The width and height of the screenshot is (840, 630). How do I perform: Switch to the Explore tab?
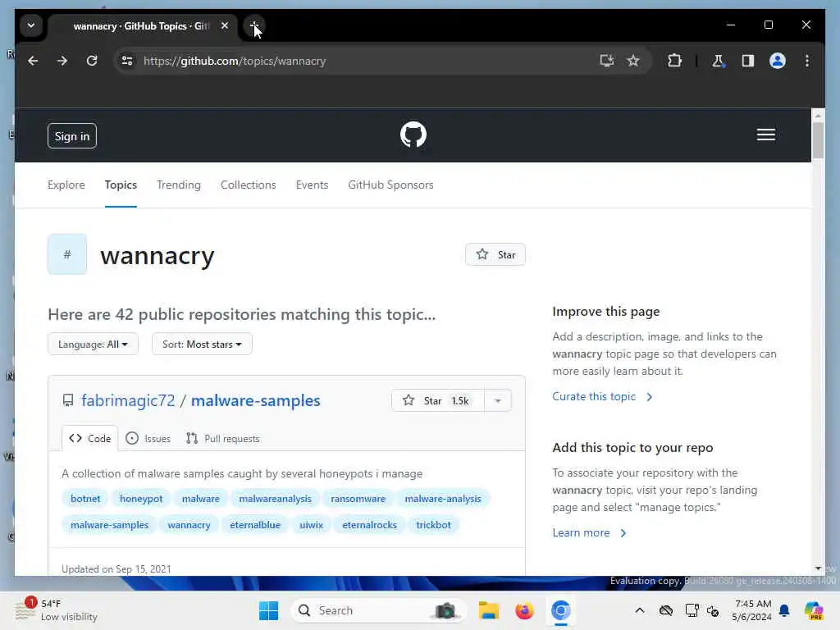(x=66, y=185)
